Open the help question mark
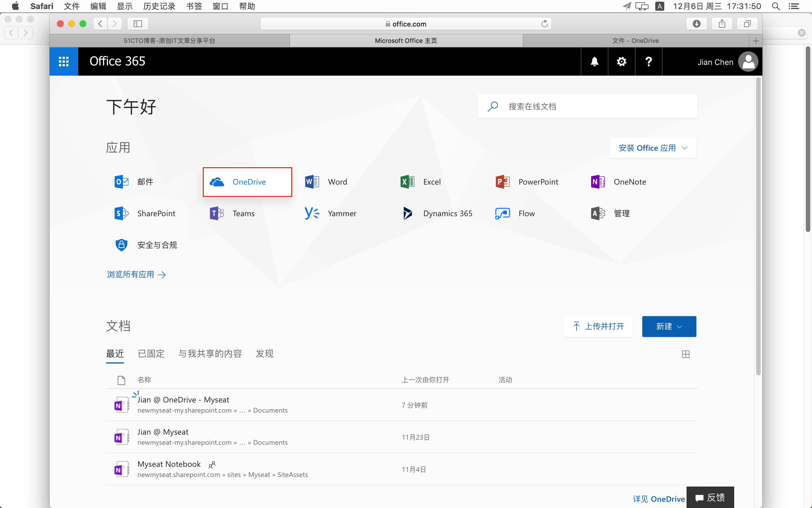 (x=648, y=62)
